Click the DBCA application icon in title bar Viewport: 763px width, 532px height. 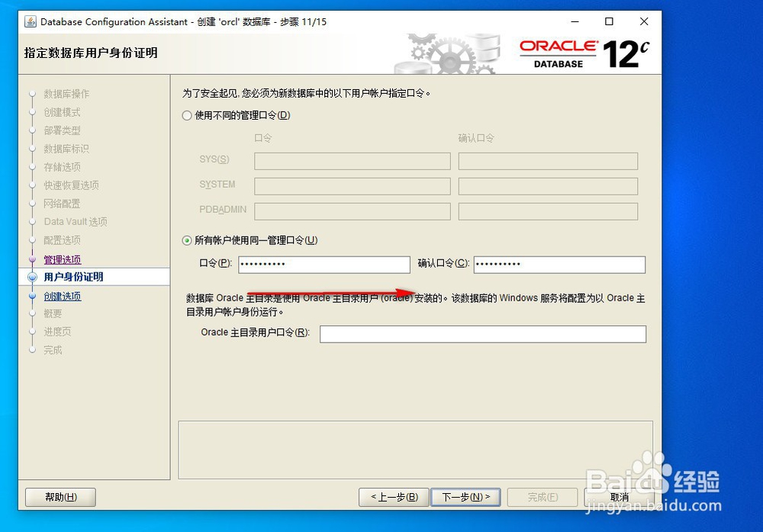coord(31,21)
